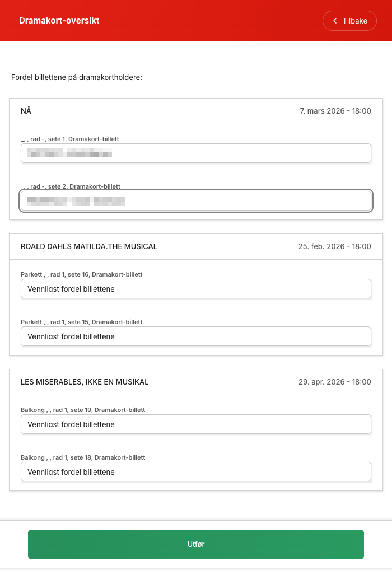Select the NÅ show heading

26,111
